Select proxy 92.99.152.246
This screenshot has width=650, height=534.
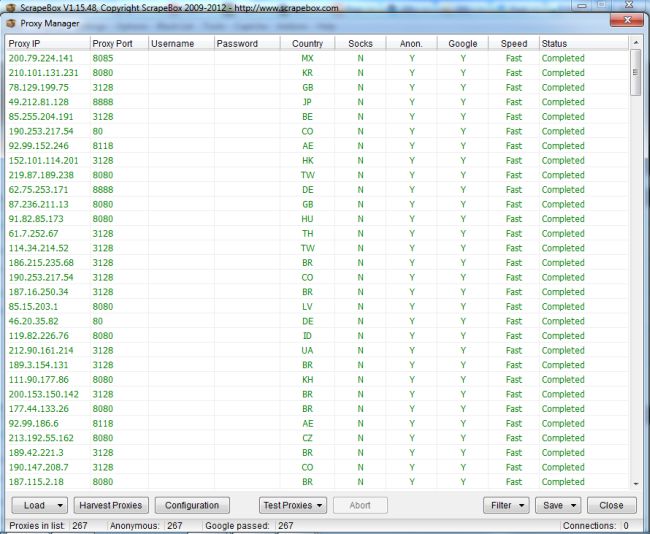tap(318, 146)
